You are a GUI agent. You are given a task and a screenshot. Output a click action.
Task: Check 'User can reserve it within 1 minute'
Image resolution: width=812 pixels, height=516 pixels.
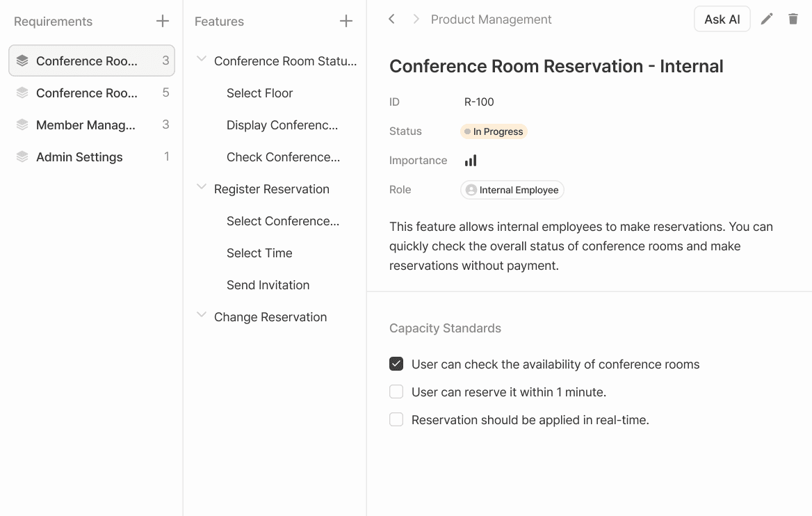(396, 392)
